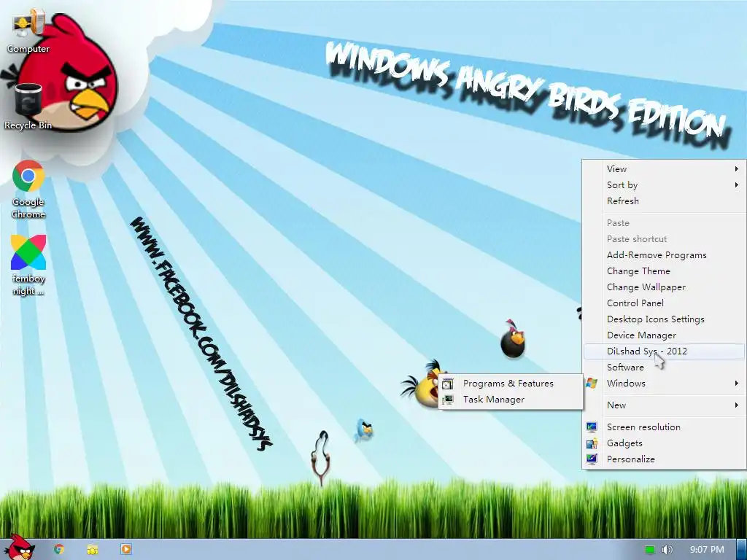Open the Windows submenu label
Viewport: 747px width, 560px height.
click(626, 384)
